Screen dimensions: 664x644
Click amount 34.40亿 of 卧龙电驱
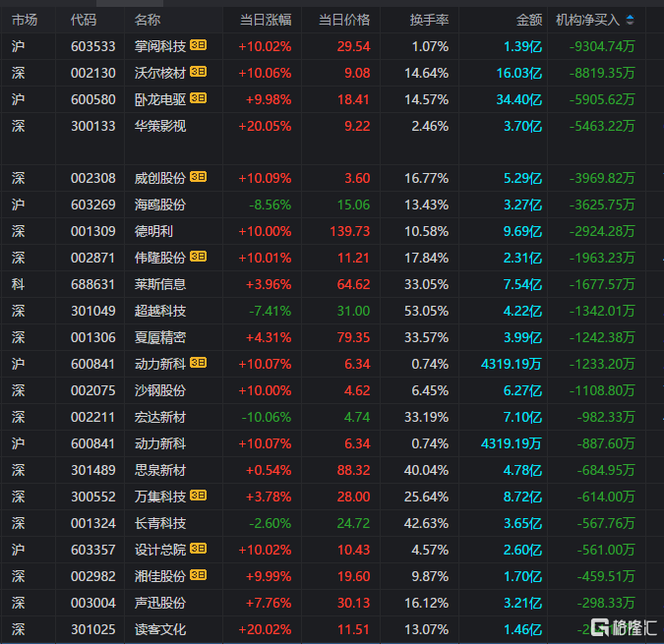(519, 99)
